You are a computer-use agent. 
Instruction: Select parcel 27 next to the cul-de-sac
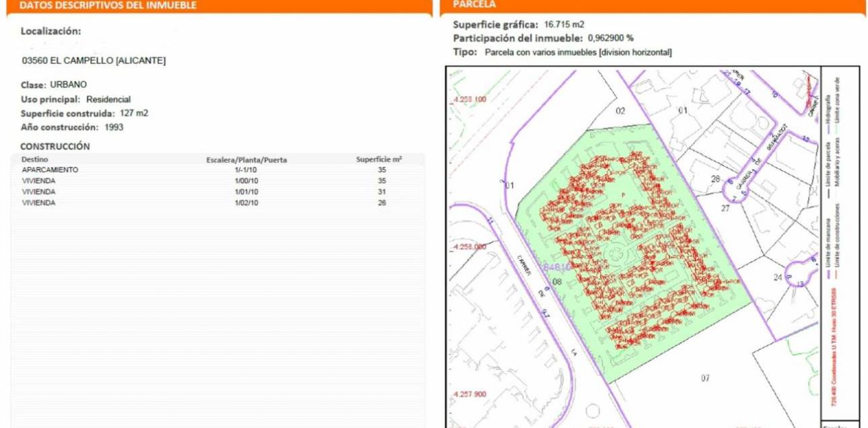click(725, 209)
